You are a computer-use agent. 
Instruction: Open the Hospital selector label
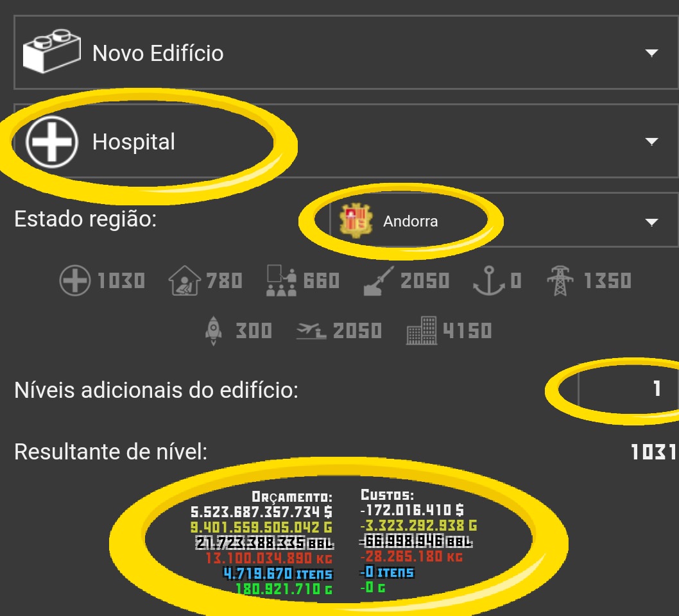[133, 142]
